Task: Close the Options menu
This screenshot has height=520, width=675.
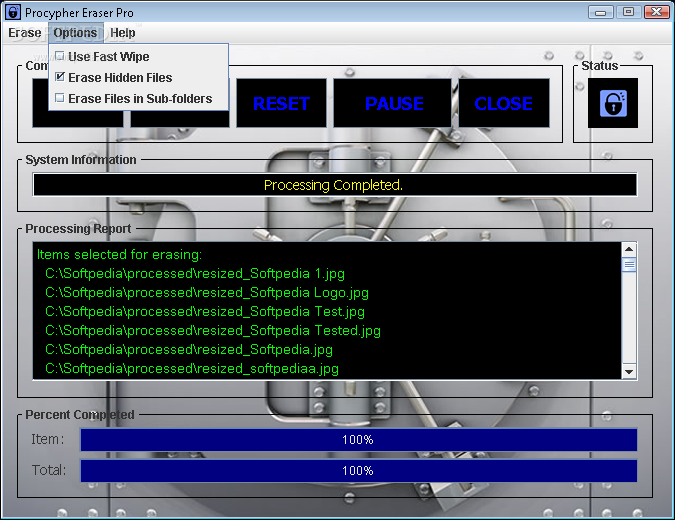Action: click(75, 33)
